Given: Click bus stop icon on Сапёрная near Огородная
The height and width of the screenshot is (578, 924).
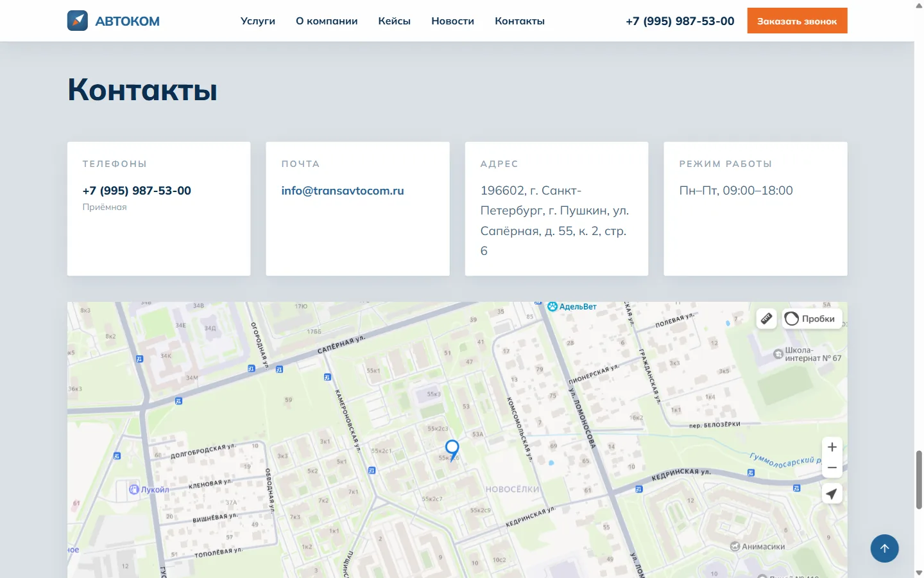Looking at the screenshot, I should coord(252,369).
